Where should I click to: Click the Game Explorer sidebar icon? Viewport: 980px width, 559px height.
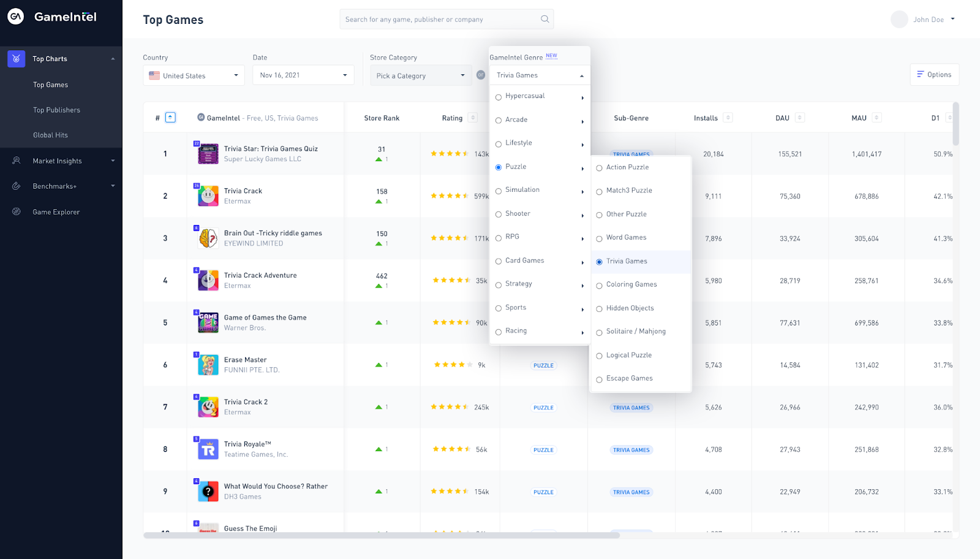(x=17, y=211)
